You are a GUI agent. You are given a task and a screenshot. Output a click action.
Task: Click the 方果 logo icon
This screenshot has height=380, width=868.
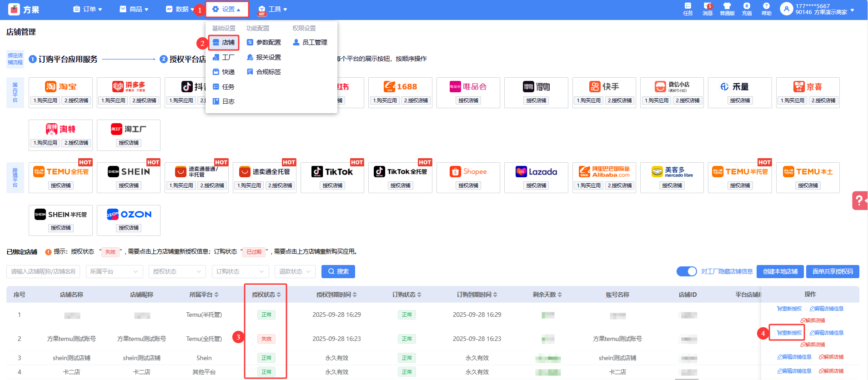14,9
